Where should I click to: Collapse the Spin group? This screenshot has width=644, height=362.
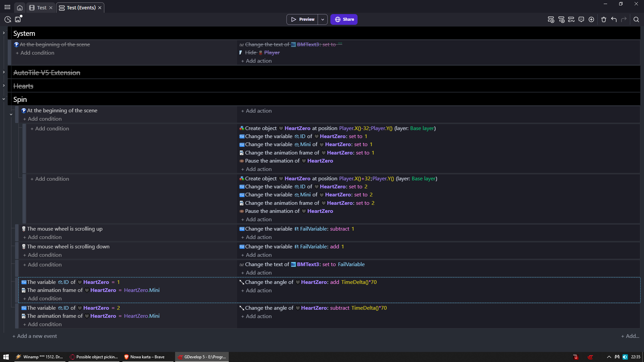(4, 99)
